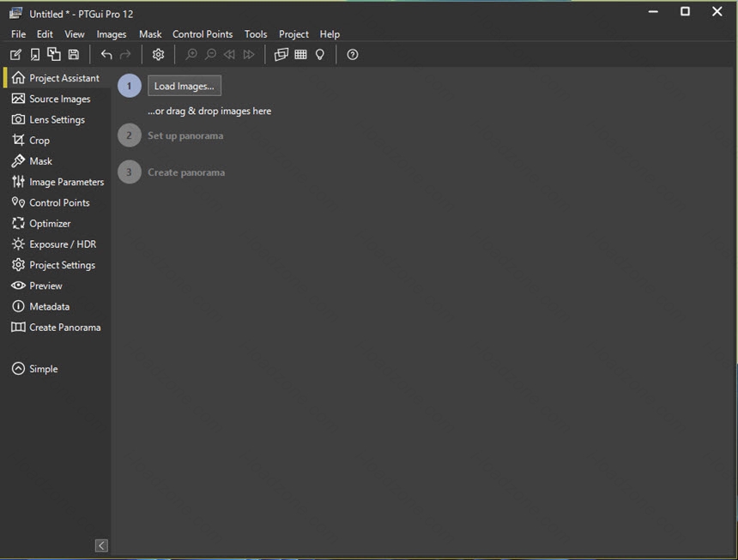Screen dimensions: 738x560
Task: Open Options via toolbar gear icon
Action: [x=158, y=55]
